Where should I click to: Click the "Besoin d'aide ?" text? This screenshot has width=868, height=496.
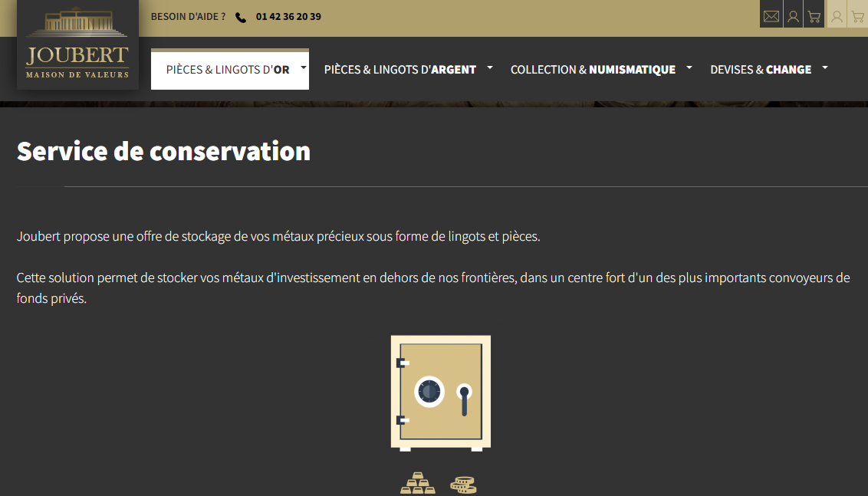pos(188,17)
